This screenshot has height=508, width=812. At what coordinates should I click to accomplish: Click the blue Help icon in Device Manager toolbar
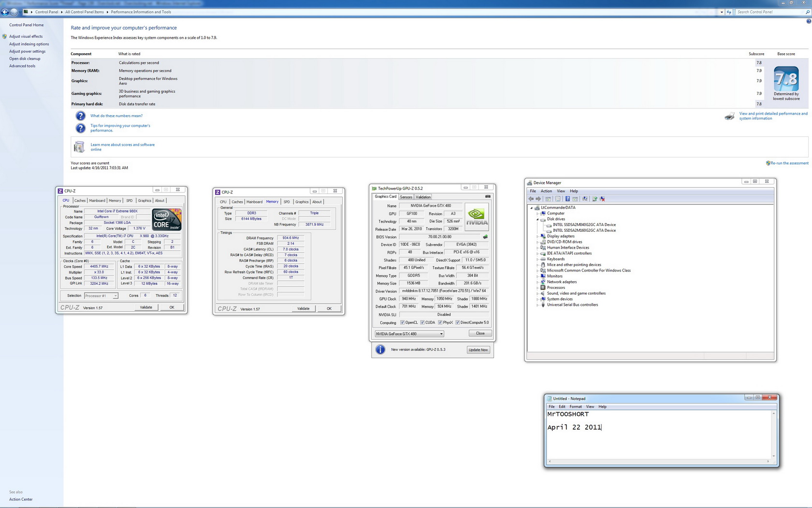(567, 199)
